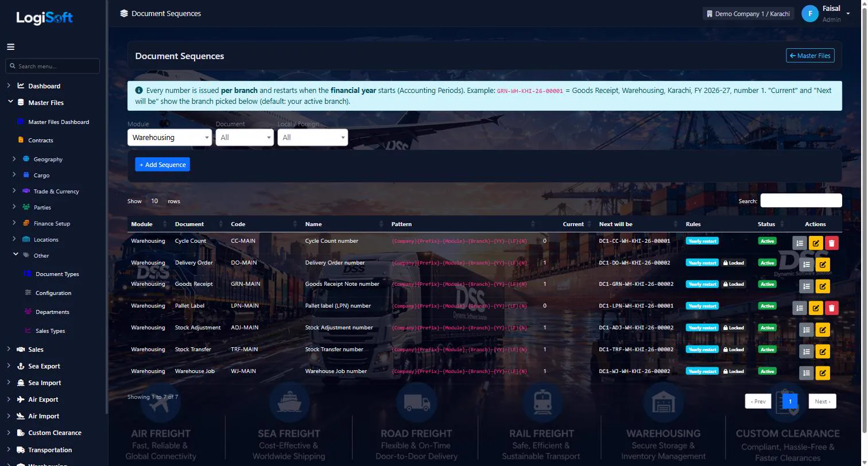Click the Sea Export anchor icon

coord(21,366)
